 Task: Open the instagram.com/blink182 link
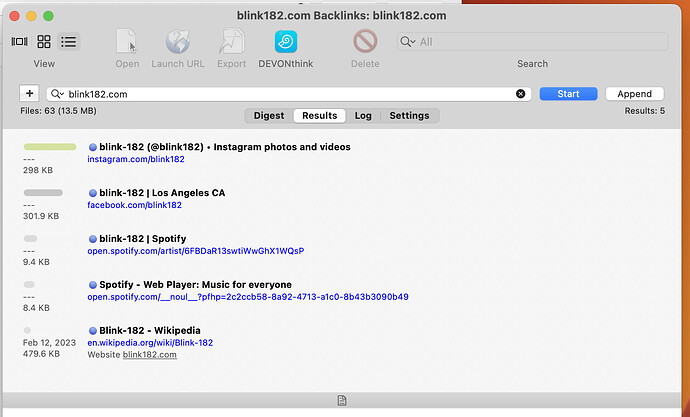(x=136, y=159)
